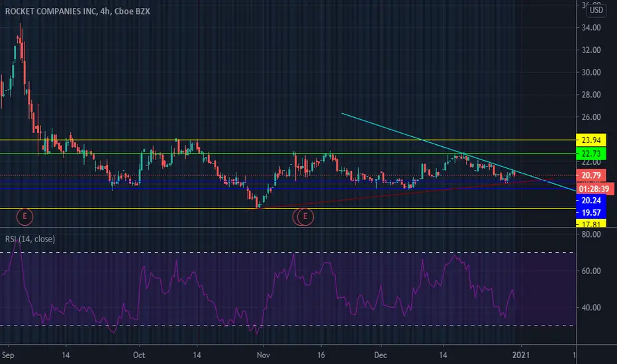Click the earnings E marker in November
This screenshot has height=364, width=617.
point(305,216)
